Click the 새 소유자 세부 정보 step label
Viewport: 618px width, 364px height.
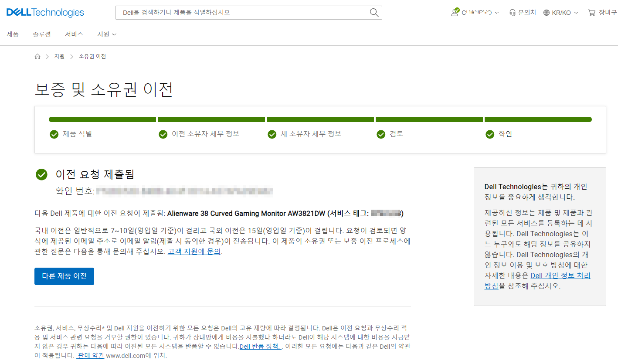311,134
